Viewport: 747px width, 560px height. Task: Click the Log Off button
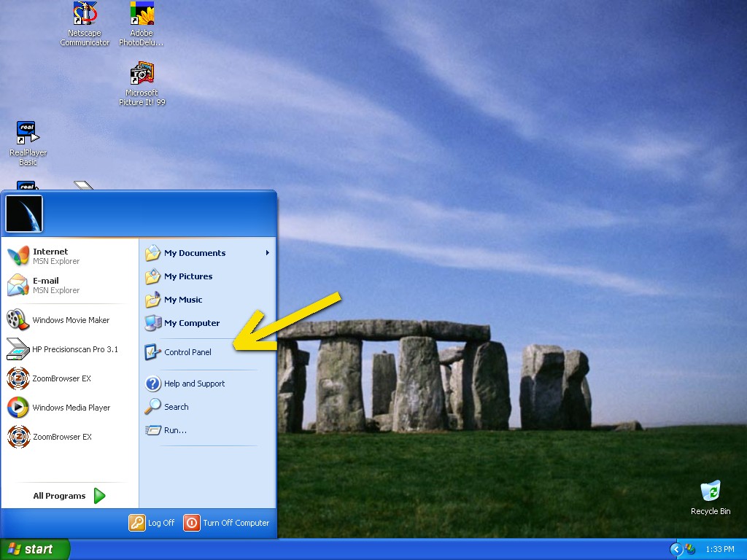[152, 523]
